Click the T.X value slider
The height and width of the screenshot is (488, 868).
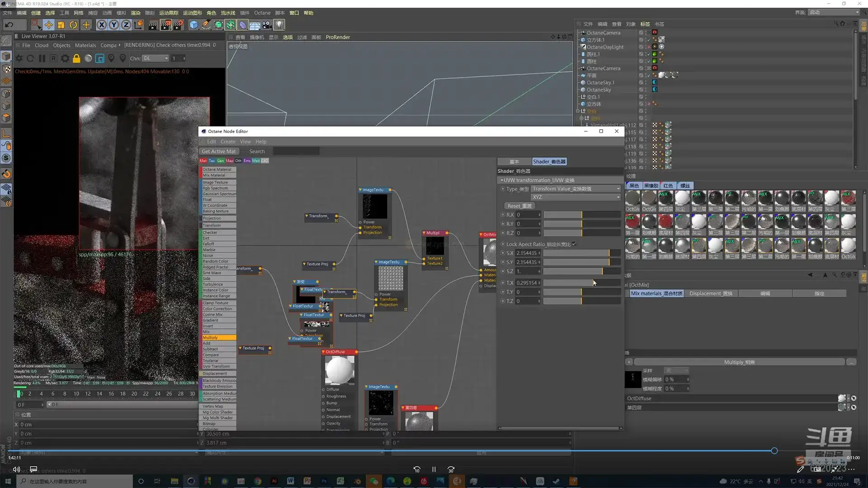coord(581,283)
